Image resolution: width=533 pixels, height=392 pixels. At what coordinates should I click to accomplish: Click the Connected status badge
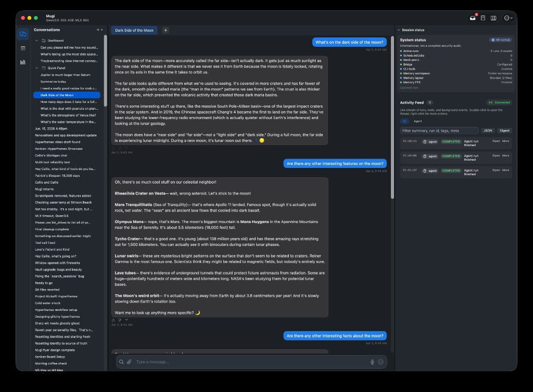[x=499, y=102]
